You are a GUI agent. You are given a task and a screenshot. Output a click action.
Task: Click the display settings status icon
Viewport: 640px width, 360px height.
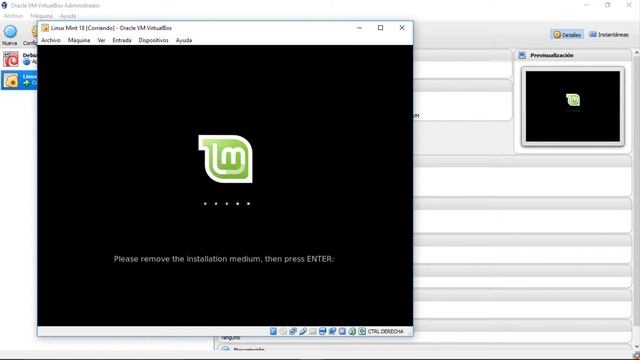pyautogui.click(x=322, y=331)
